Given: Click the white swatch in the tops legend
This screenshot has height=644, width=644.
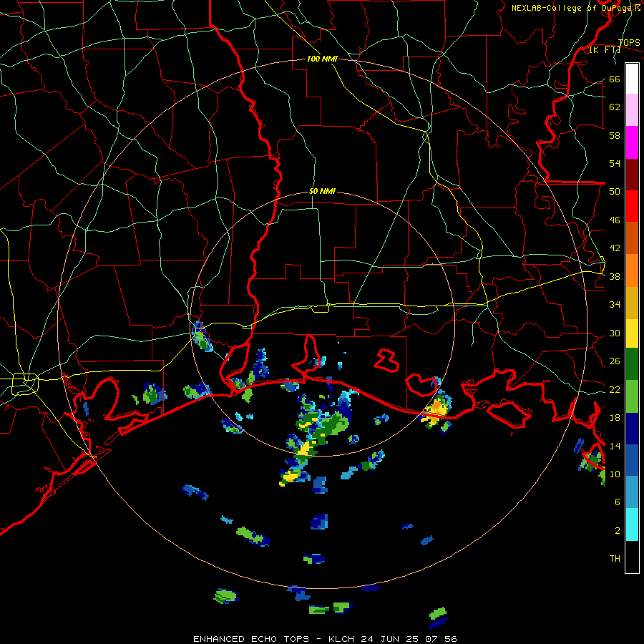Looking at the screenshot, I should tap(632, 79).
